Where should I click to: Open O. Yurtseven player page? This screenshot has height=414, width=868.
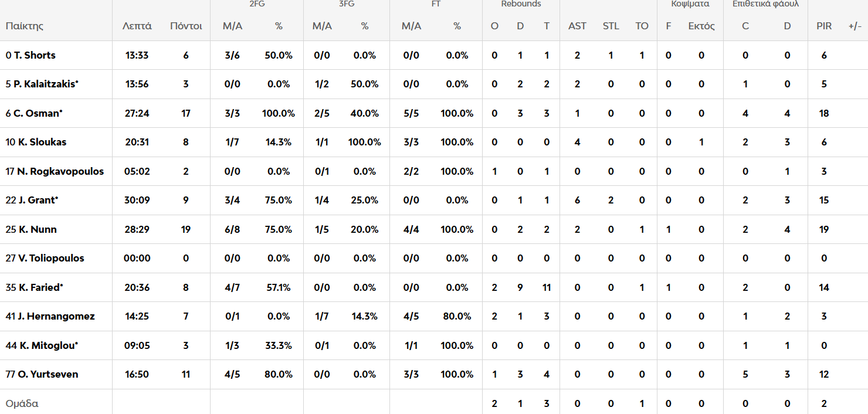47,374
